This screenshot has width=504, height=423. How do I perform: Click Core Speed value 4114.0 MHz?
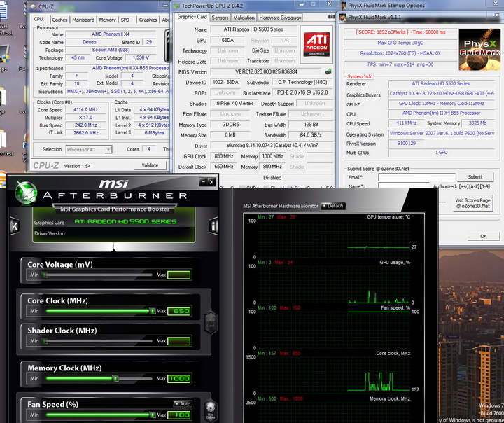(x=86, y=109)
